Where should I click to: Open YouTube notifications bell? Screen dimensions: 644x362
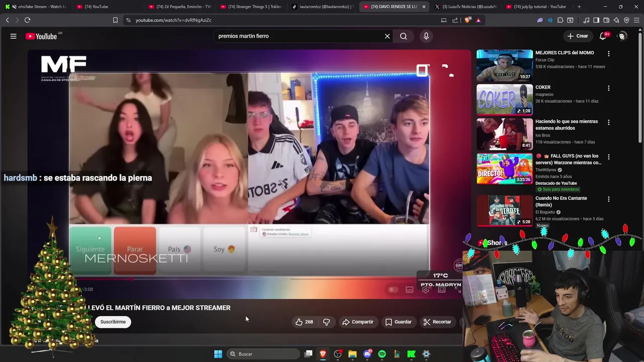click(603, 36)
